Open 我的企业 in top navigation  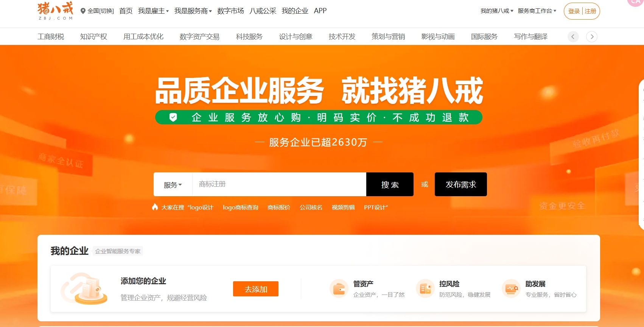[x=295, y=11]
